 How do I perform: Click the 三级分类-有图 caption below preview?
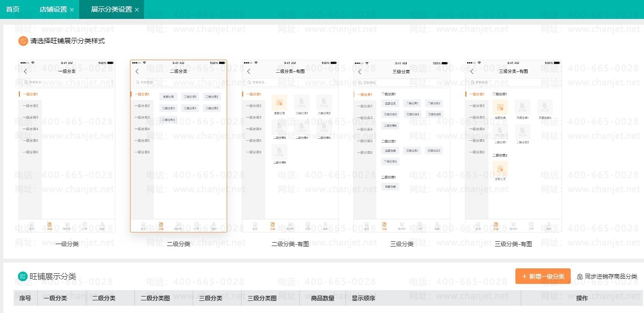click(x=513, y=244)
